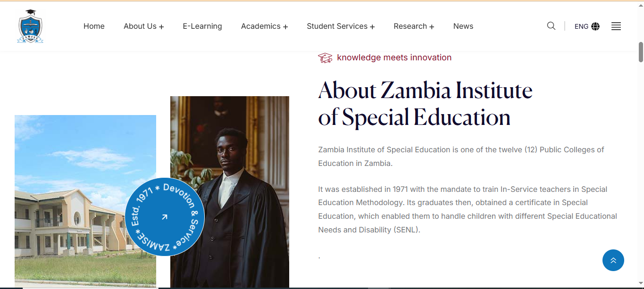The image size is (644, 289).
Task: Click the page vertical scrollbar thumb
Action: point(641,52)
